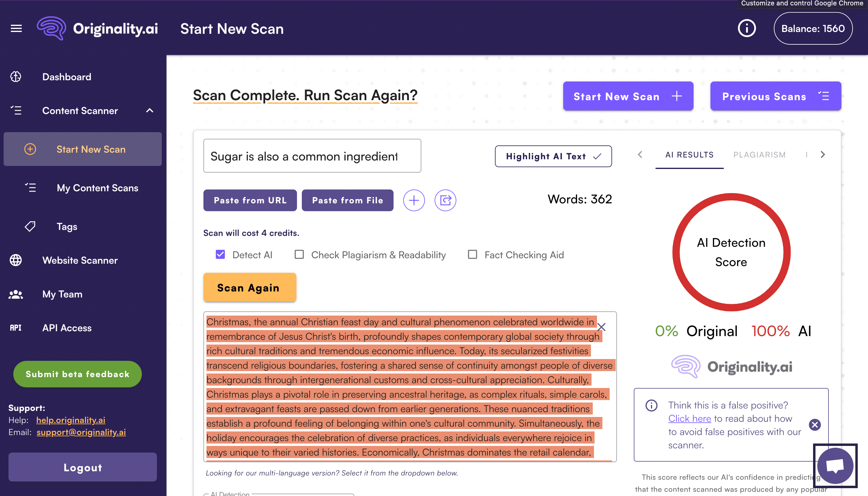
Task: Open My Team from sidebar
Action: pyautogui.click(x=62, y=294)
